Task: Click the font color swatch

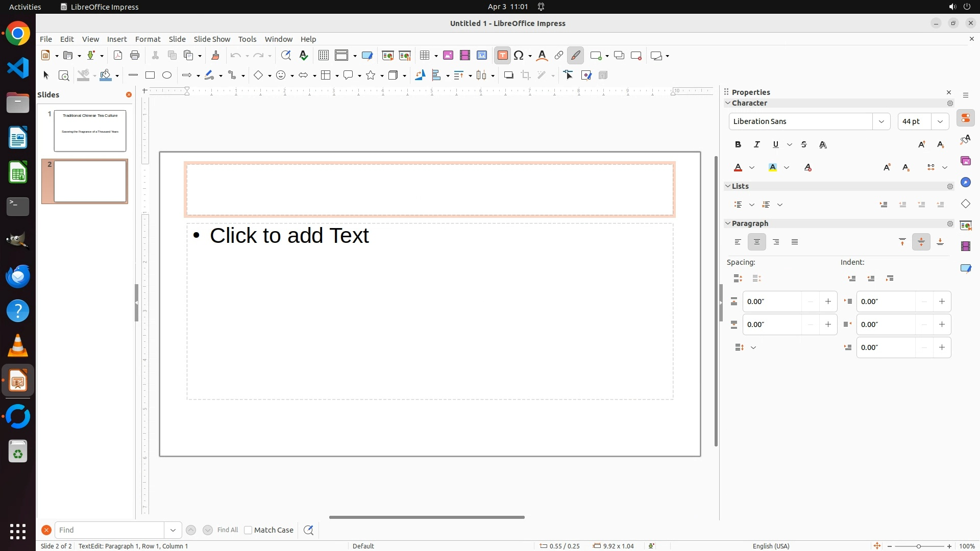Action: (x=738, y=168)
